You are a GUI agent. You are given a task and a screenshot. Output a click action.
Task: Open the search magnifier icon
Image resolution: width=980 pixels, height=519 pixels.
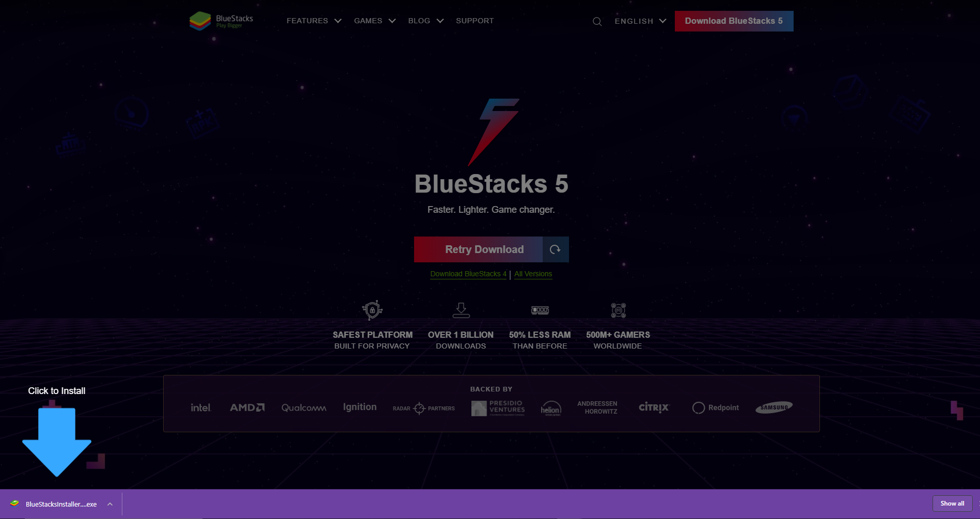tap(597, 21)
